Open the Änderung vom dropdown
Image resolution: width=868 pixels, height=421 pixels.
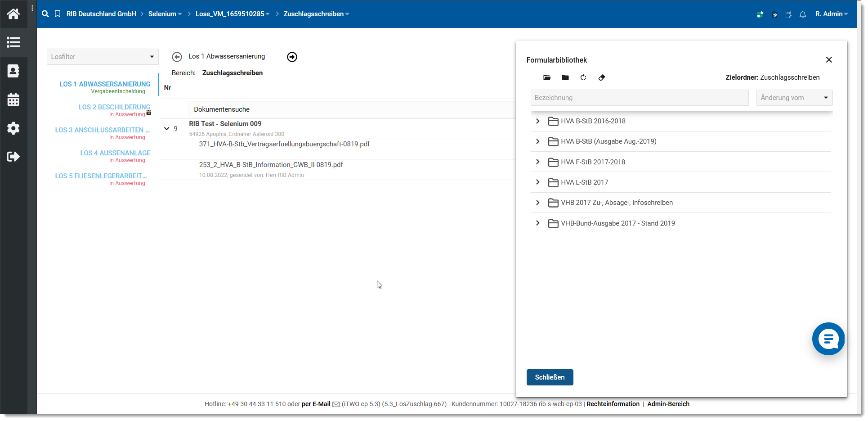click(794, 98)
